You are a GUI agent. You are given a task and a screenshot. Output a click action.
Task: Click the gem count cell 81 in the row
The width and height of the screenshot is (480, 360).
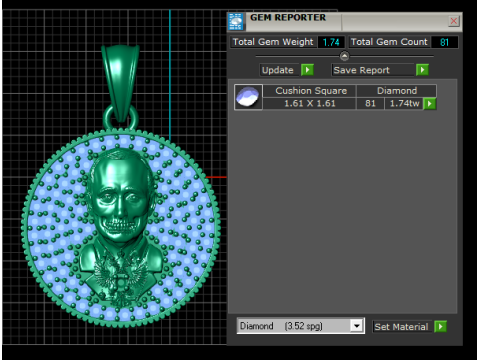point(370,103)
